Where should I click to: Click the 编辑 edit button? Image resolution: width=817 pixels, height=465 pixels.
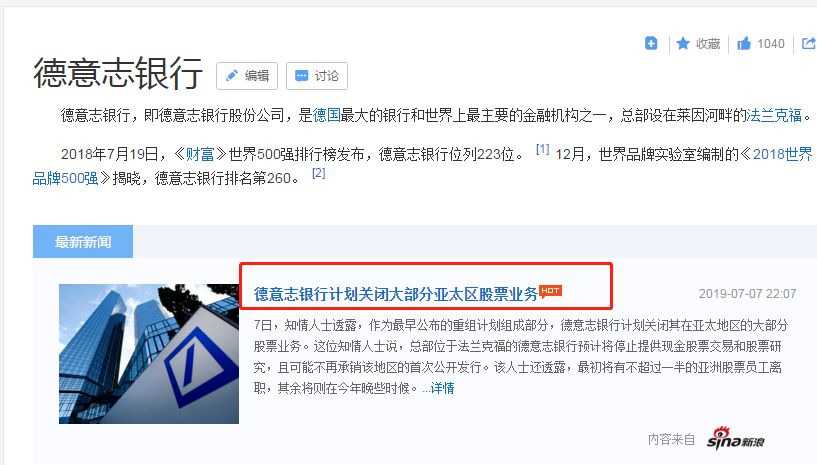(247, 76)
